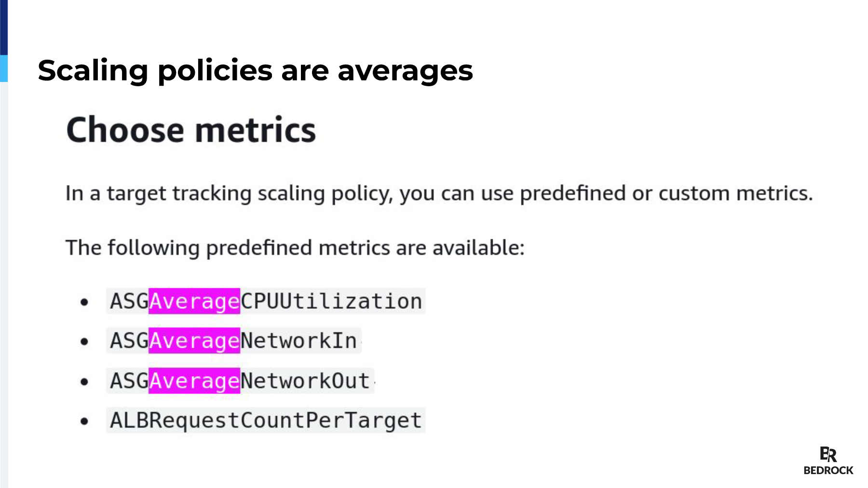The width and height of the screenshot is (868, 488).
Task: Select the slide title 'Scaling policies are averages'
Action: pos(256,70)
